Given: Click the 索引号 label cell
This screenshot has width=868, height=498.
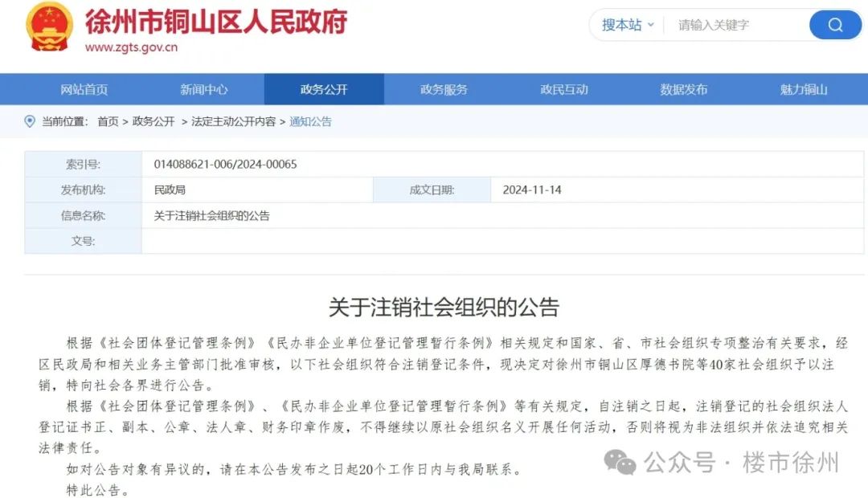Looking at the screenshot, I should coord(83,165).
